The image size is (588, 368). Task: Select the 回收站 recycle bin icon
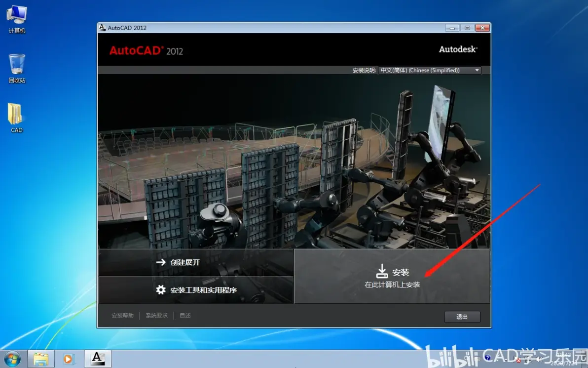tap(17, 68)
